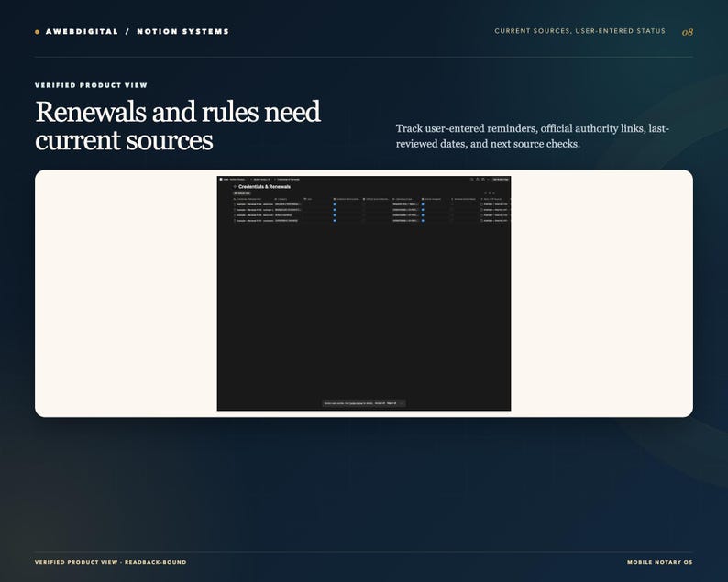The width and height of the screenshot is (728, 582).
Task: Click the "NOTION SYSTEMS" header text
Action: pyautogui.click(x=183, y=31)
